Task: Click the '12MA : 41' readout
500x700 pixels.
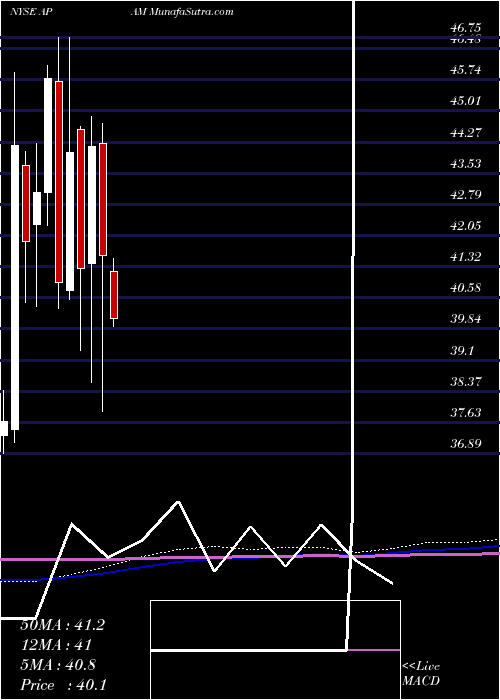Action: pos(57,645)
